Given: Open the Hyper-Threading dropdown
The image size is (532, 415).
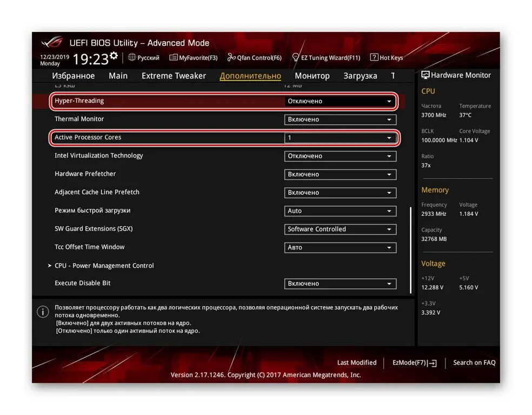Looking at the screenshot, I should tap(340, 101).
